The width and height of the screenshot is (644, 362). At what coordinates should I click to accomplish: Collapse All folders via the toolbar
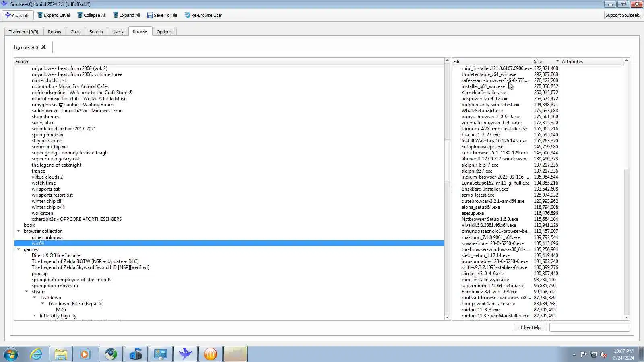(91, 15)
